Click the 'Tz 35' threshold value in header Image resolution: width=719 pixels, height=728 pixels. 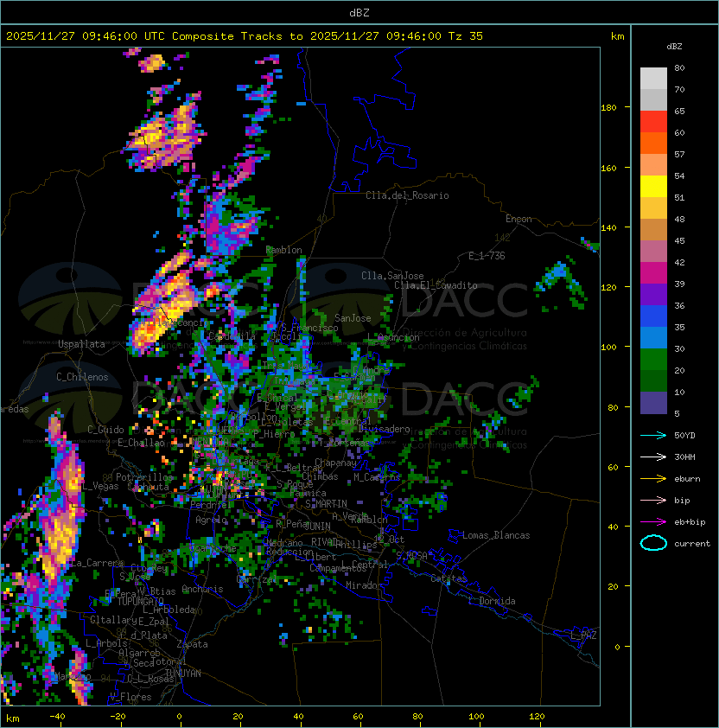coord(466,36)
